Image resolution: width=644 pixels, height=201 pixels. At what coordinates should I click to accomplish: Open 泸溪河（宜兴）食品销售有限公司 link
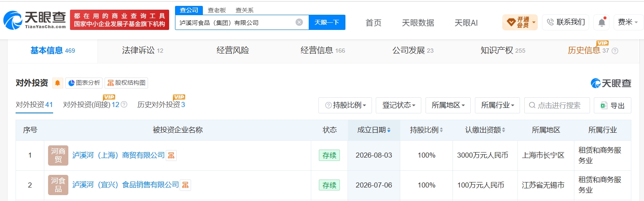tap(126, 185)
